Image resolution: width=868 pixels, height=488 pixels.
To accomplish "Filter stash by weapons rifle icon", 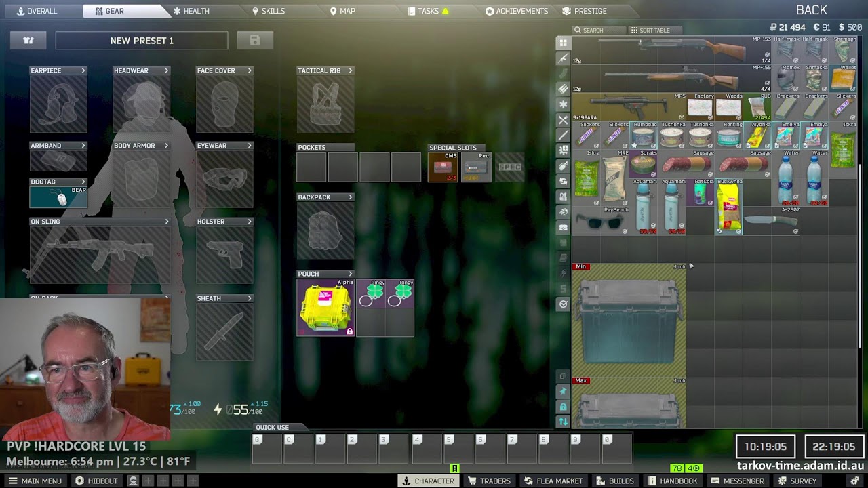I will [563, 58].
